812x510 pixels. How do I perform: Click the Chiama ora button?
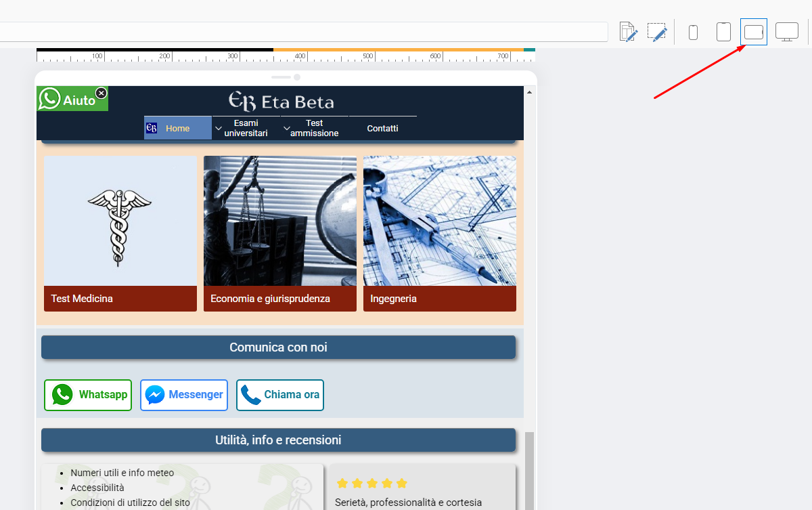click(x=280, y=395)
